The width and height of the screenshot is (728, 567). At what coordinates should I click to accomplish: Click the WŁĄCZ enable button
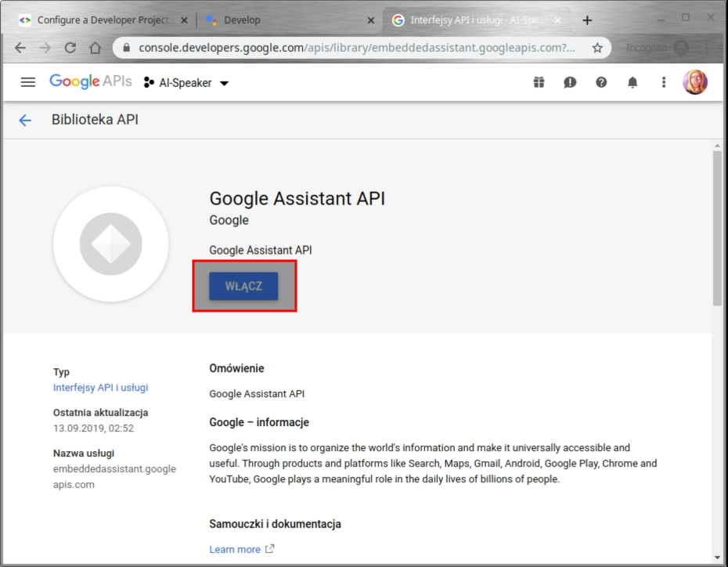243,286
